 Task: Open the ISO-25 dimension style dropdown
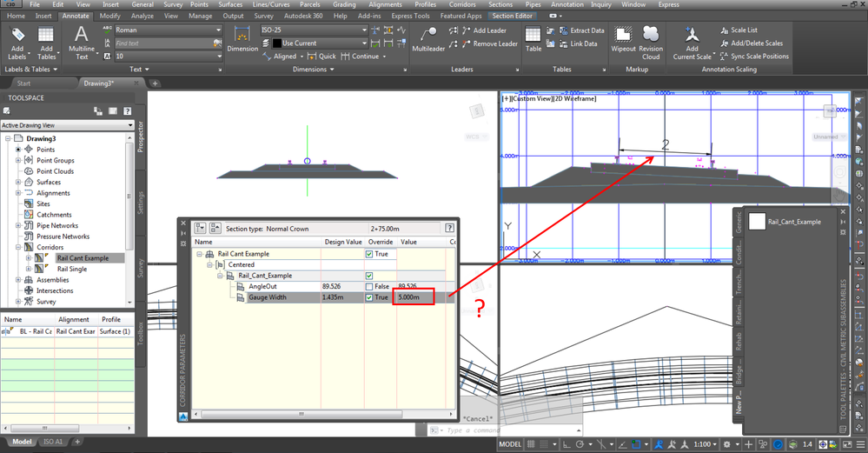point(364,30)
